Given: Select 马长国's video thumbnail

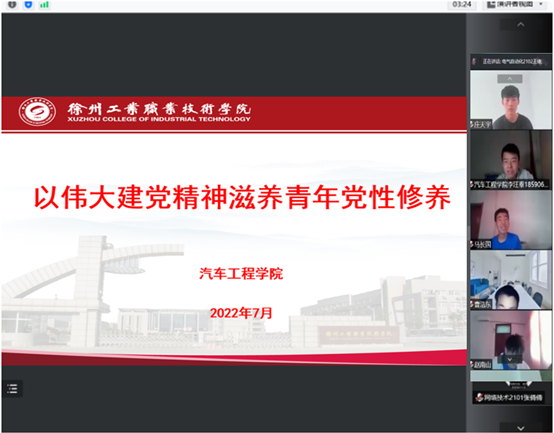Looking at the screenshot, I should 511,220.
